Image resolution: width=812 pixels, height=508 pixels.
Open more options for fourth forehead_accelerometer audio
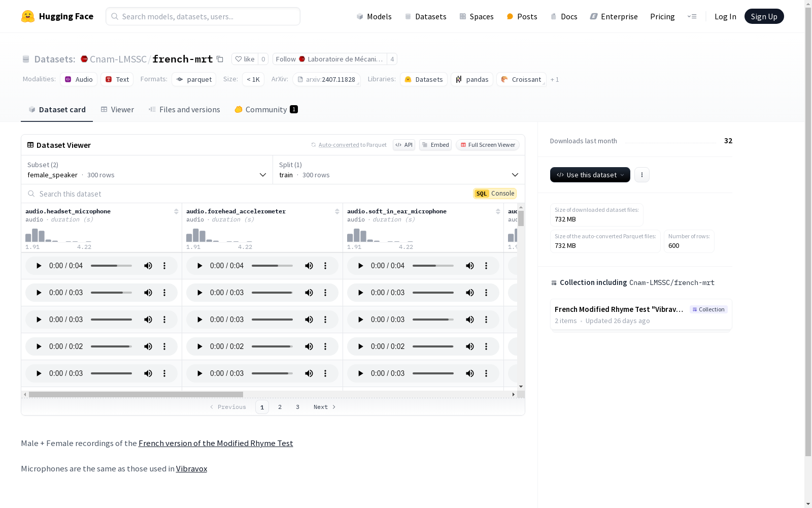tap(325, 346)
